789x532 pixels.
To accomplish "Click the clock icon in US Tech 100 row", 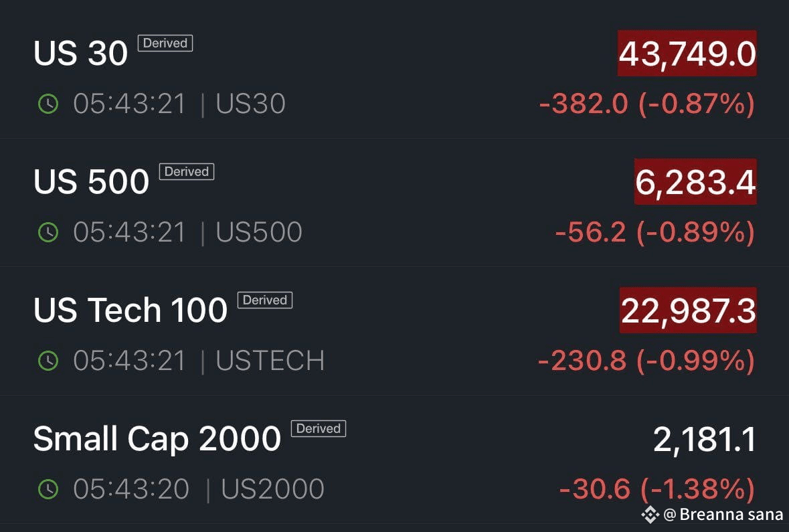I will [48, 361].
